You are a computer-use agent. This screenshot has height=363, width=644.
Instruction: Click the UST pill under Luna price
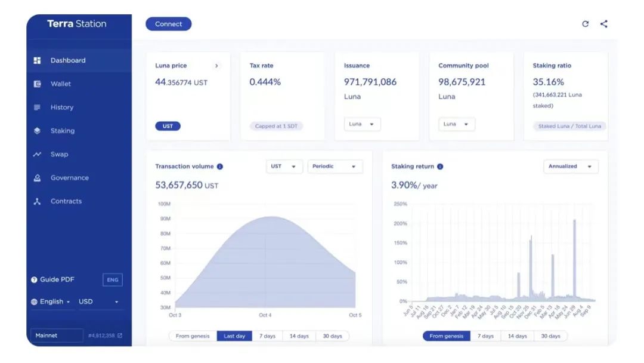pyautogui.click(x=168, y=126)
